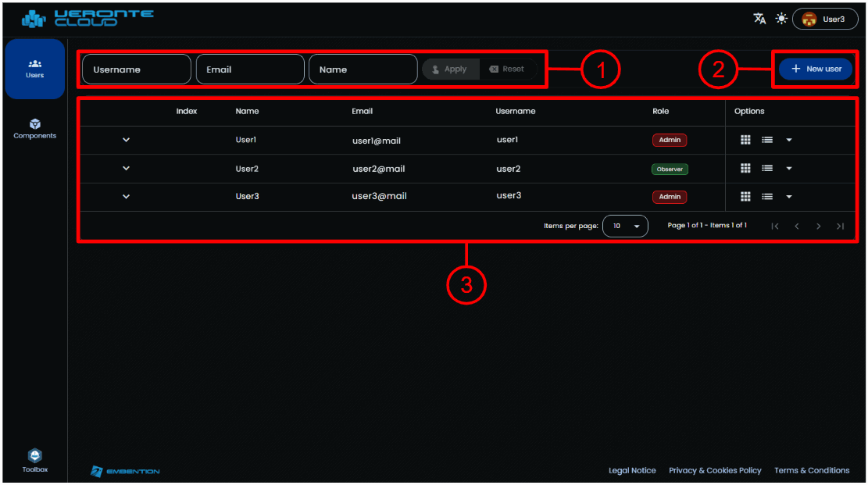Click the language translate icon
The height and width of the screenshot is (485, 868).
click(x=759, y=19)
